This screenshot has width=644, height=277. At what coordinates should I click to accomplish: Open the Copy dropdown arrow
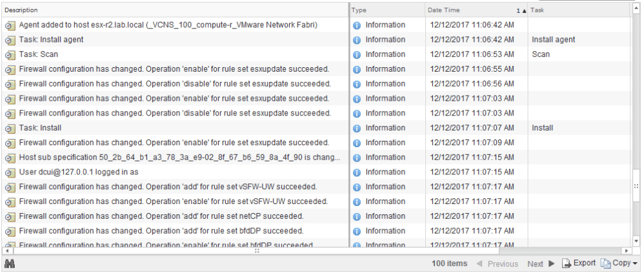tap(635, 263)
